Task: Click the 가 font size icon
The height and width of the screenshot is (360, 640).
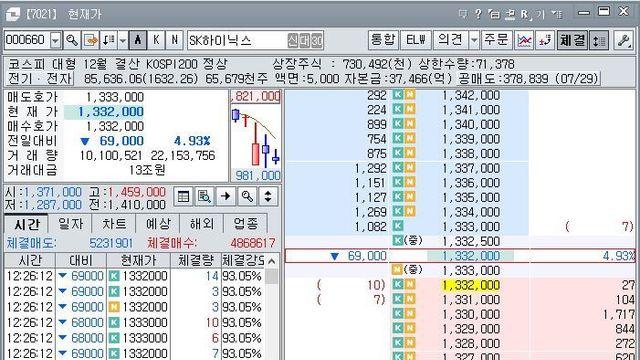Action: tap(541, 14)
